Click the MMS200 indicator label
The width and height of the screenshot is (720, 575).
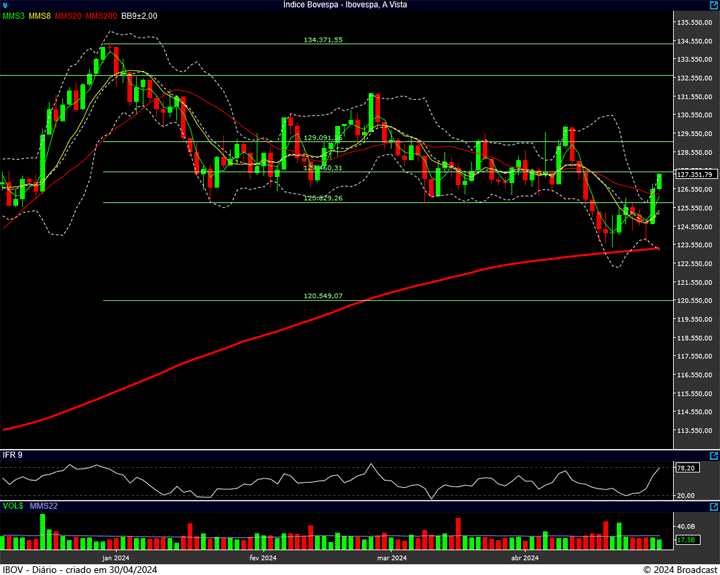click(x=101, y=16)
